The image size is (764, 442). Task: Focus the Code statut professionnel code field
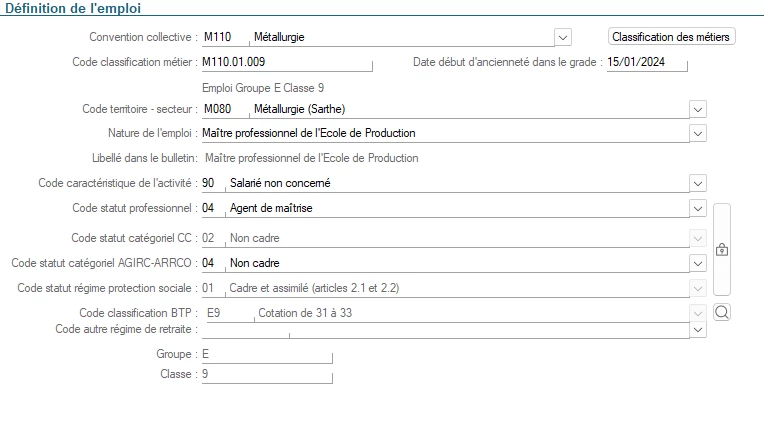212,208
